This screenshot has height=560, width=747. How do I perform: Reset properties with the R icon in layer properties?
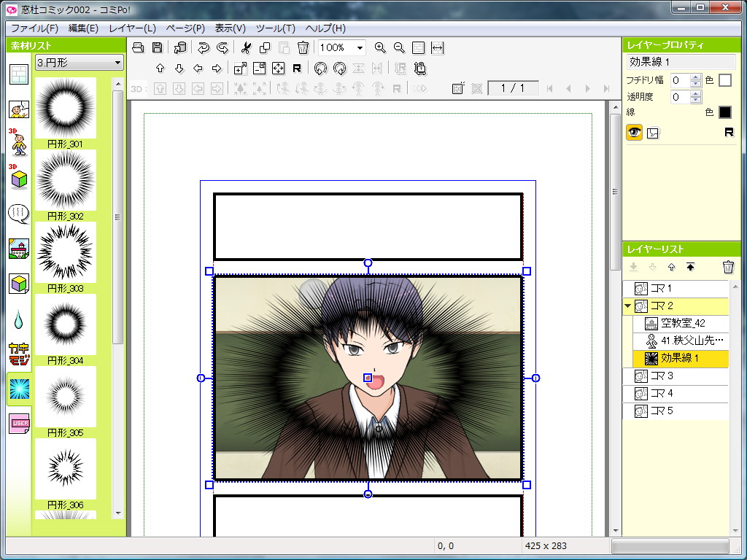[729, 133]
